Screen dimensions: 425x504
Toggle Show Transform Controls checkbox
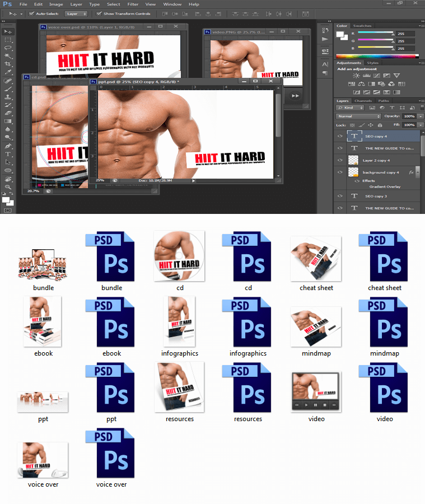coord(99,14)
